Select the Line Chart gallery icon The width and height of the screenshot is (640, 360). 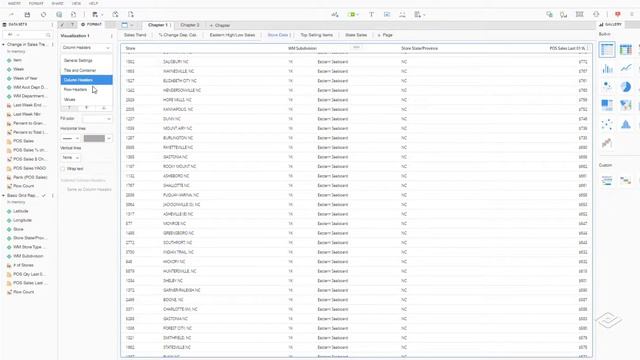click(625, 69)
